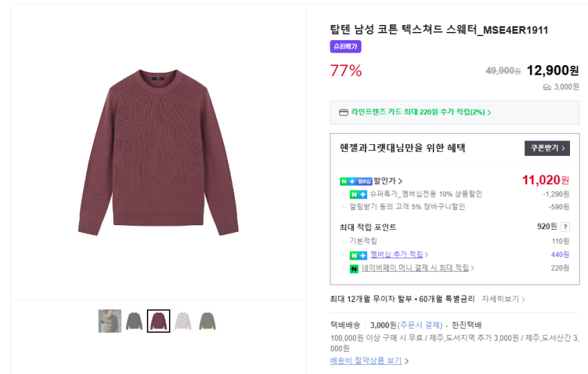The image size is (588, 374).
Task: Follow the 배송비 절약상품 보기 link
Action: pos(366,361)
